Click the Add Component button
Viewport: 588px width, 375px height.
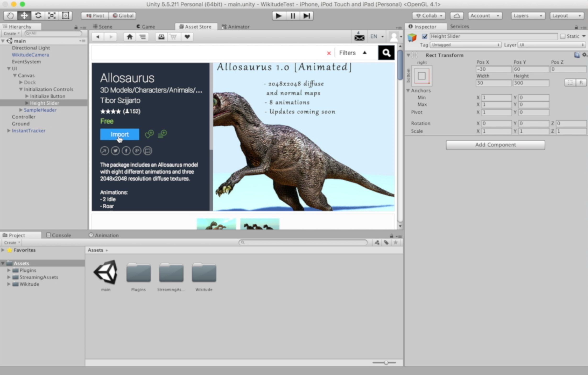495,145
